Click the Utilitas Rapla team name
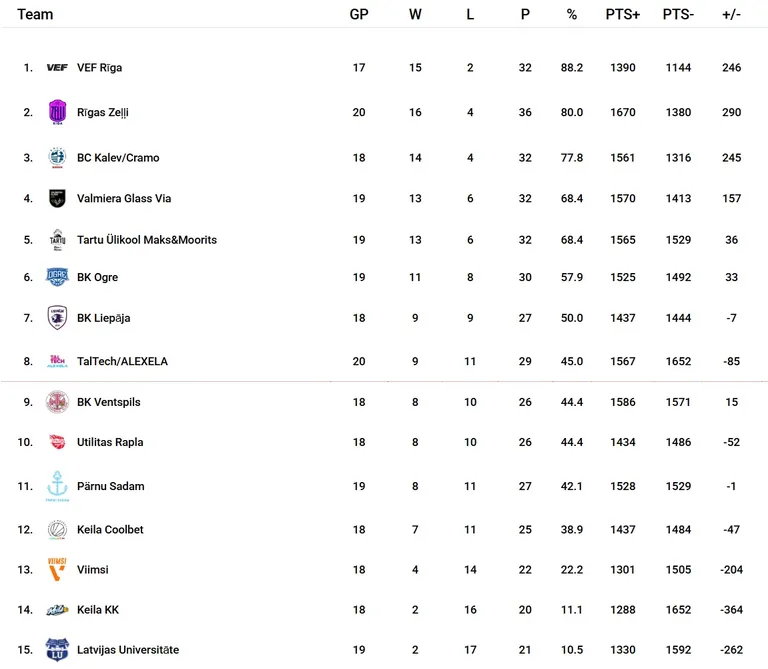 click(x=110, y=442)
